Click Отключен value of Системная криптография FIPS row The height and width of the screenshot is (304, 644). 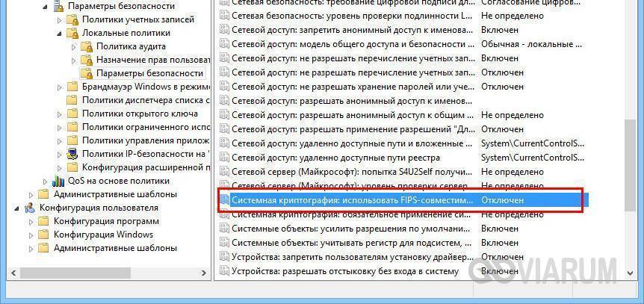coord(503,200)
